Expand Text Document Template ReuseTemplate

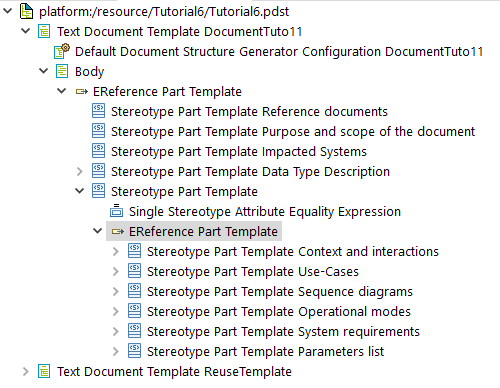(x=26, y=371)
